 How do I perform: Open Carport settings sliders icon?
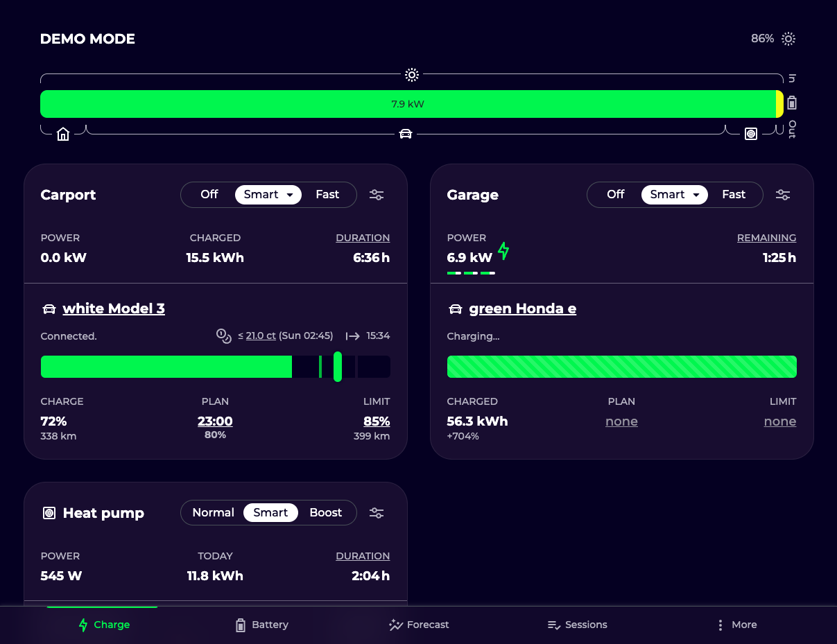tap(377, 195)
